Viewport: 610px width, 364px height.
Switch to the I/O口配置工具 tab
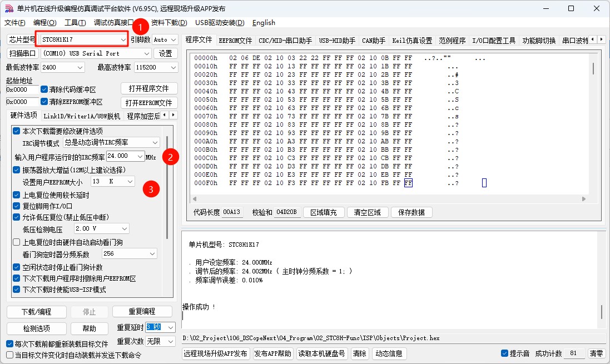click(494, 41)
